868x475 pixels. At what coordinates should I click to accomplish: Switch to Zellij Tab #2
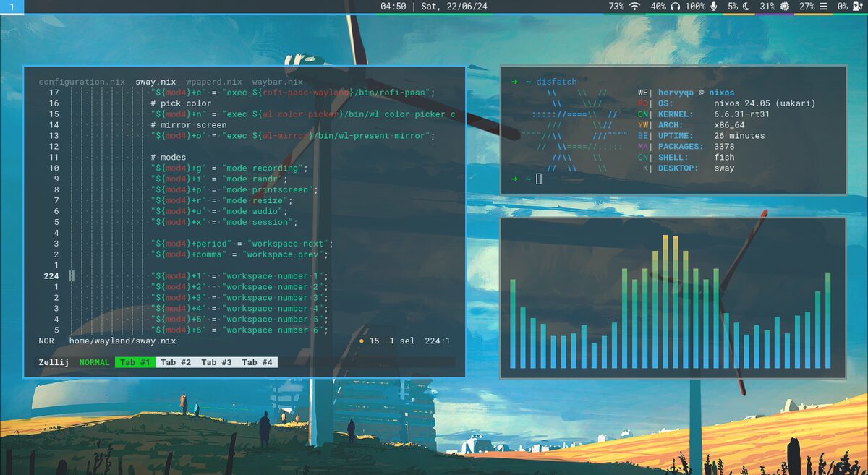pos(176,362)
